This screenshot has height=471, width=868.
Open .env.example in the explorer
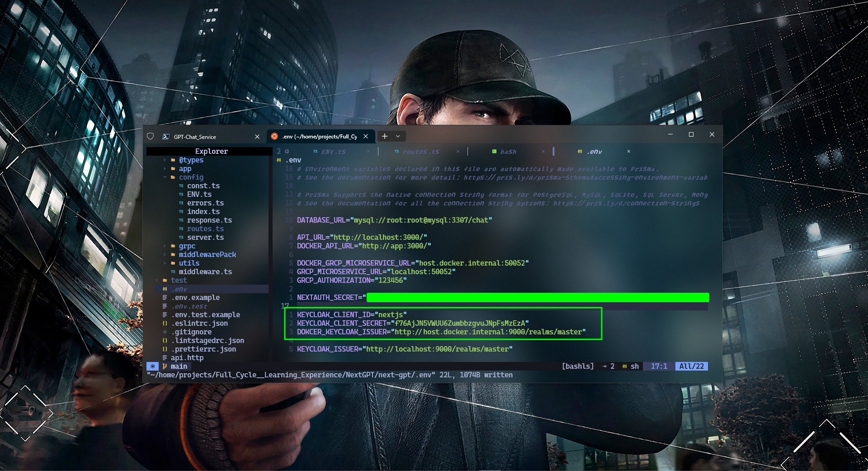click(x=195, y=298)
